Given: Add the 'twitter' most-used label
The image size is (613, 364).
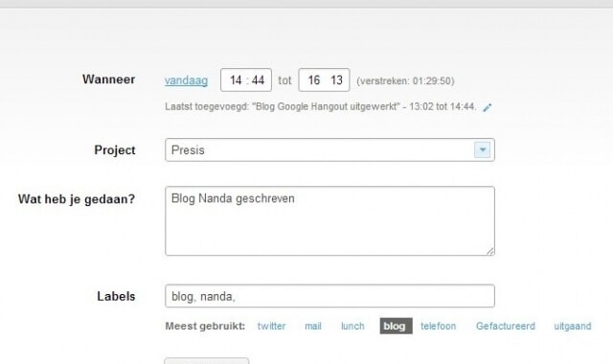Looking at the screenshot, I should [x=271, y=326].
